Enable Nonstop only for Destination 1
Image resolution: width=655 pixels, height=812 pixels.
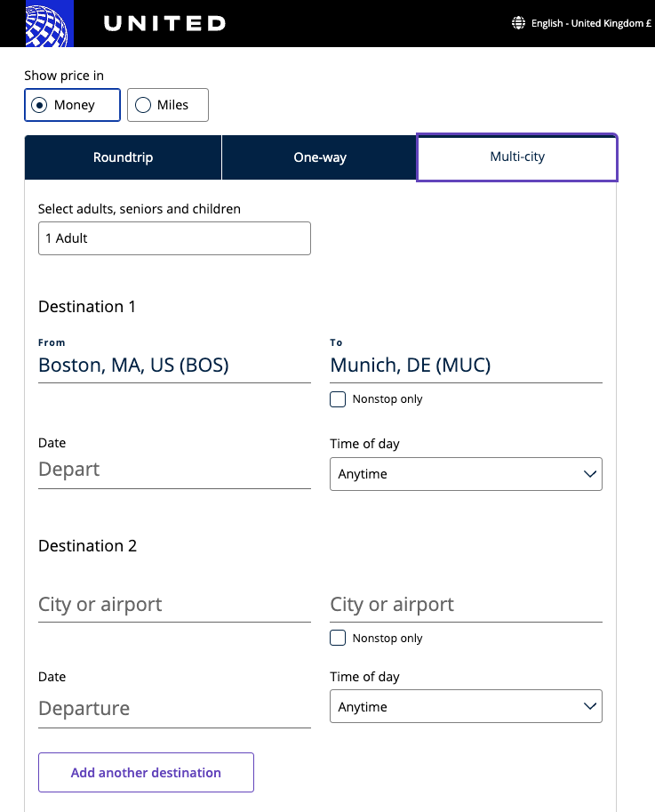click(338, 399)
